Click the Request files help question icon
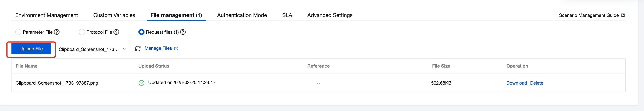 click(x=183, y=32)
